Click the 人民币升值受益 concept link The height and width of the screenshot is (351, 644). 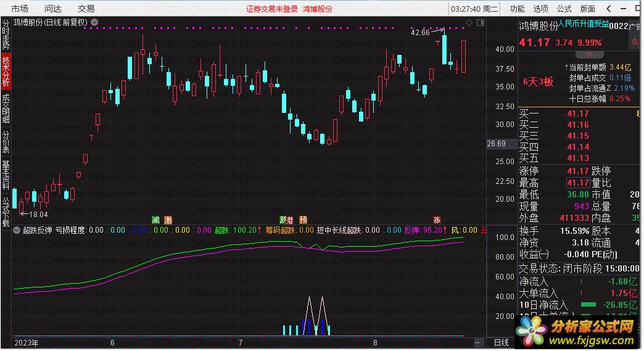tap(583, 24)
